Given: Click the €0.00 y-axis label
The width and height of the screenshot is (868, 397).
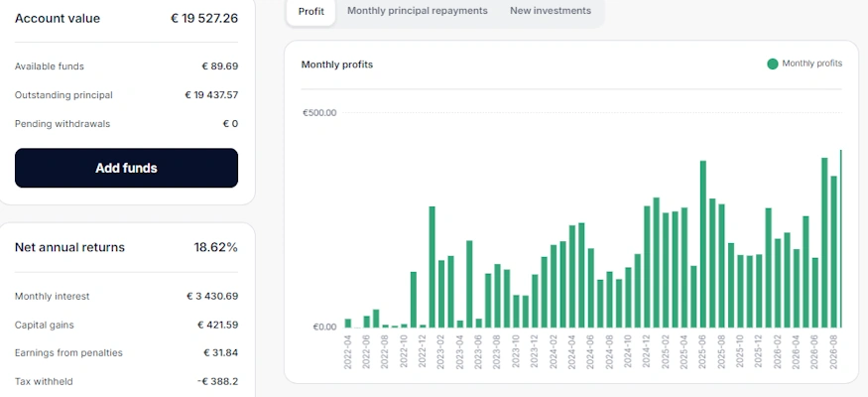Looking at the screenshot, I should (x=324, y=327).
